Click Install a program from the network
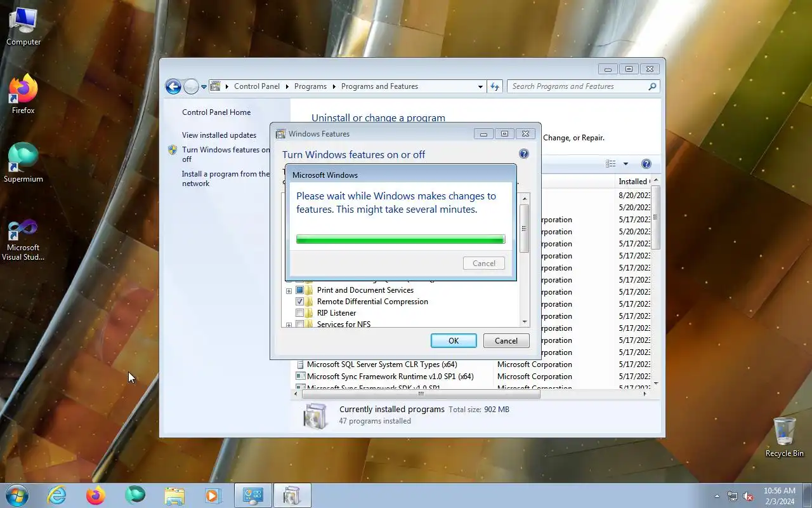The height and width of the screenshot is (508, 812). [225, 178]
